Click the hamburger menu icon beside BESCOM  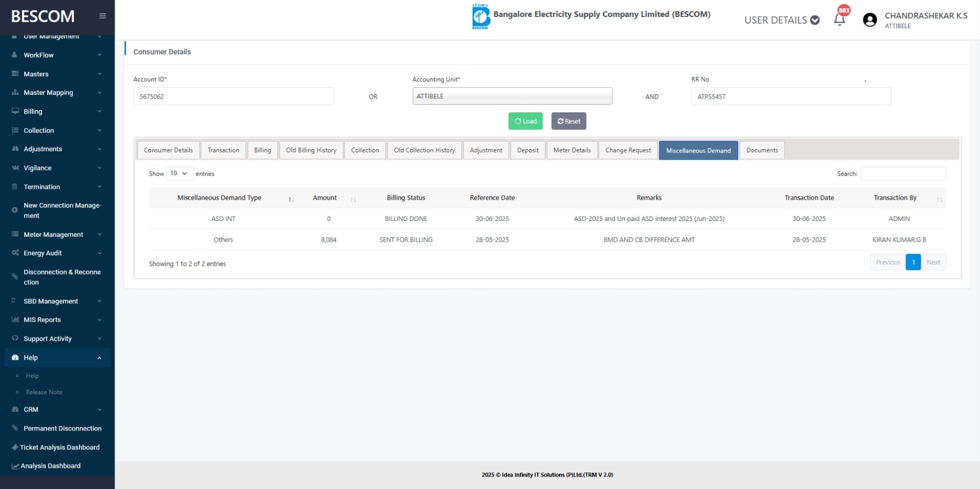(x=102, y=16)
